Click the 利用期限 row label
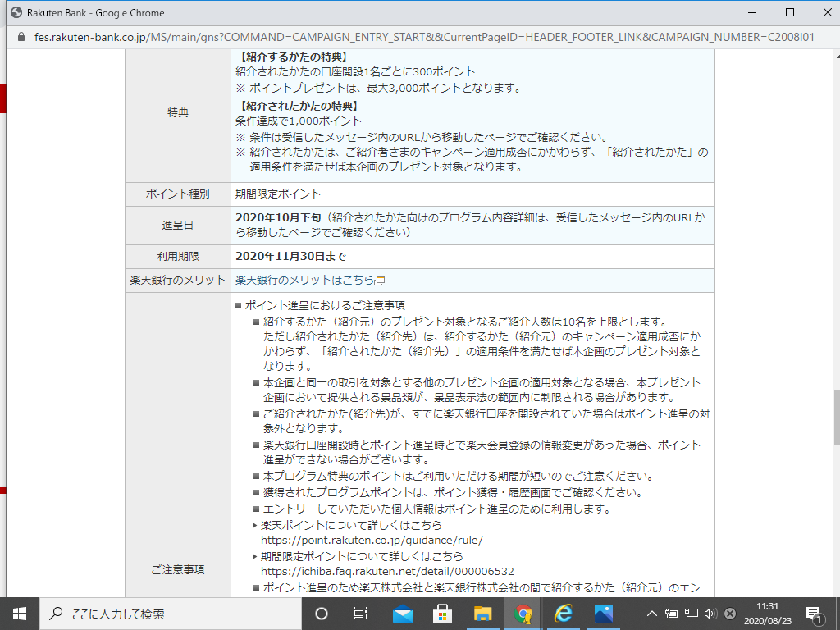Image resolution: width=840 pixels, height=630 pixels. 178,257
